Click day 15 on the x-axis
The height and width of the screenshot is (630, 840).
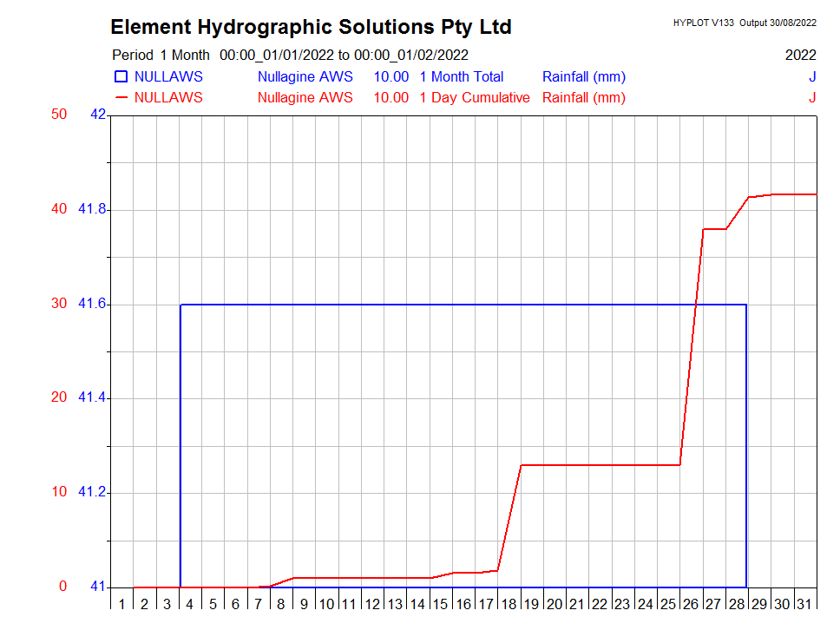[440, 604]
